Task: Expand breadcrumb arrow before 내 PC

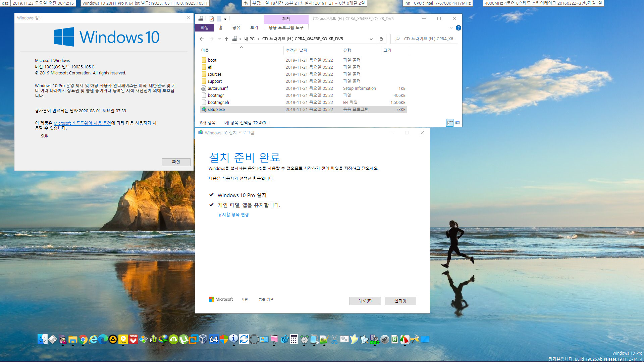Action: 240,39
